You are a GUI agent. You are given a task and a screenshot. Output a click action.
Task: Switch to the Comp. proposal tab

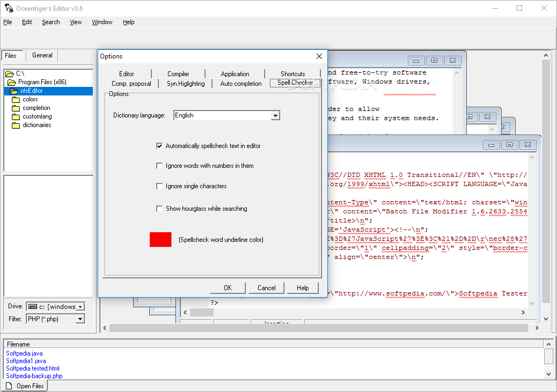tap(131, 84)
